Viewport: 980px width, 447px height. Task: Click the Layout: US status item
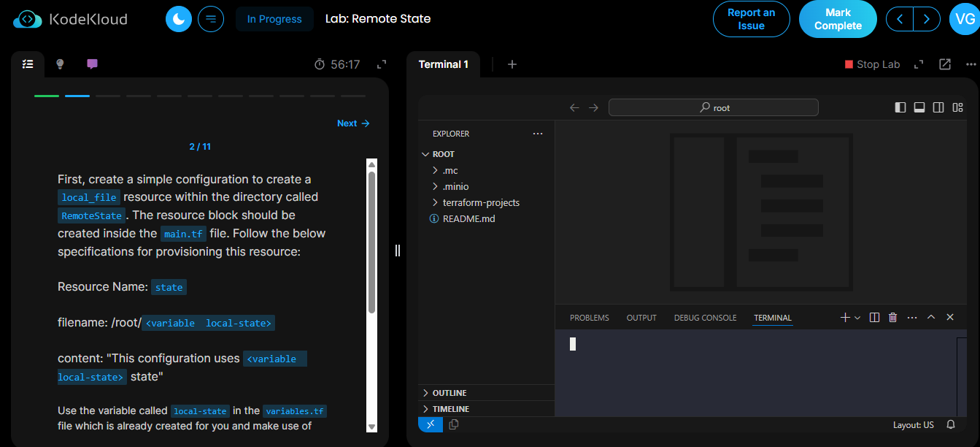click(x=913, y=425)
